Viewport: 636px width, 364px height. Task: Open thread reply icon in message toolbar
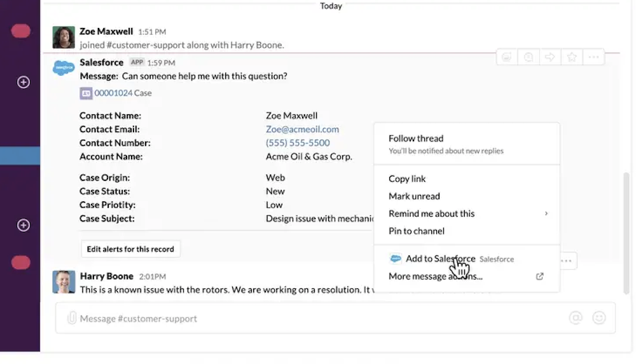click(x=529, y=57)
